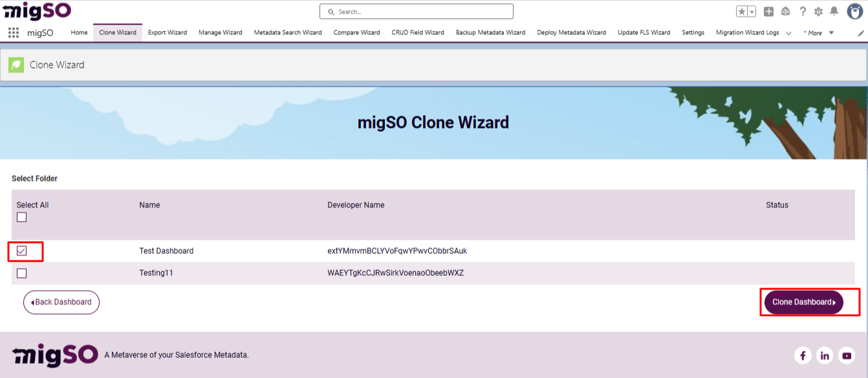868x378 pixels.
Task: Open the Migration Wizard Logs chevron
Action: [788, 32]
